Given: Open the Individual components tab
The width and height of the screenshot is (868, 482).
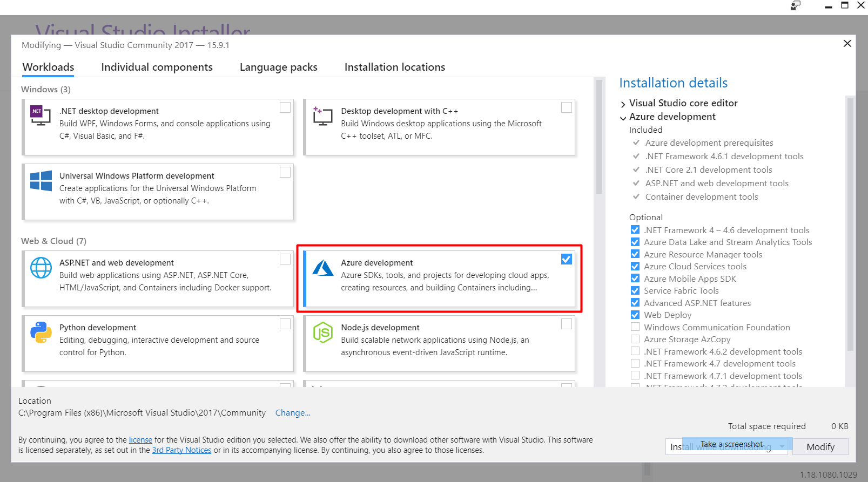Looking at the screenshot, I should point(157,67).
